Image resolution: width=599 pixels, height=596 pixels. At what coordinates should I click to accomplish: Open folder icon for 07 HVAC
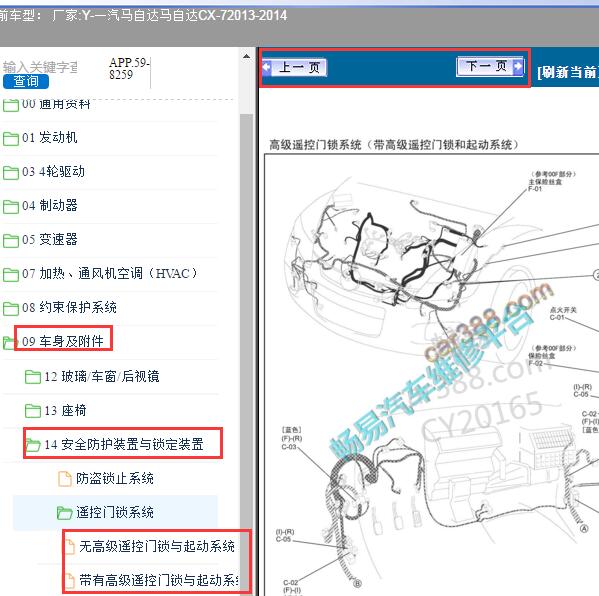click(x=11, y=274)
